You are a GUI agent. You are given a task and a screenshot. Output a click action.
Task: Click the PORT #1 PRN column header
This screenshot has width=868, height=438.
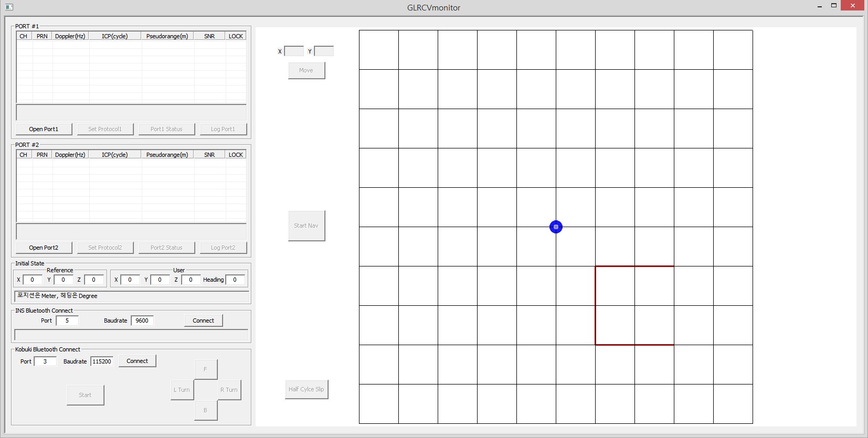click(x=42, y=36)
